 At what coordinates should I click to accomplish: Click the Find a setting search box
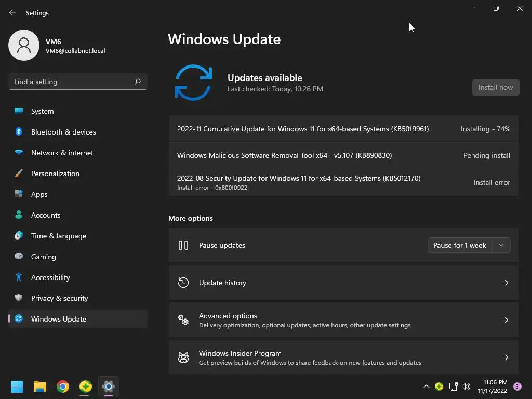click(78, 82)
